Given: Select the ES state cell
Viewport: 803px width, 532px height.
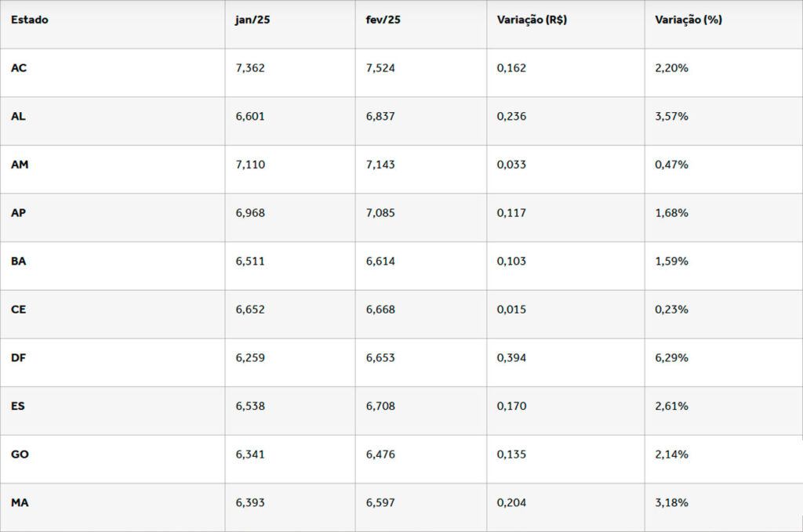Looking at the screenshot, I should 18,407.
